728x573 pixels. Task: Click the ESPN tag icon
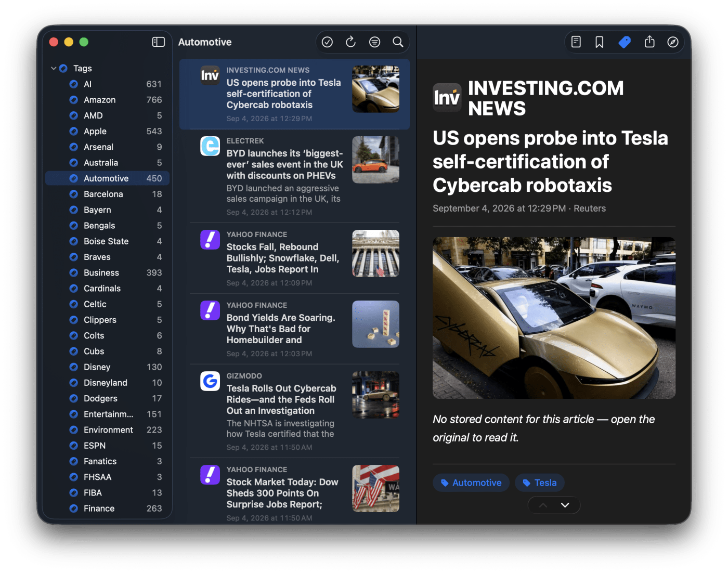[x=74, y=446]
